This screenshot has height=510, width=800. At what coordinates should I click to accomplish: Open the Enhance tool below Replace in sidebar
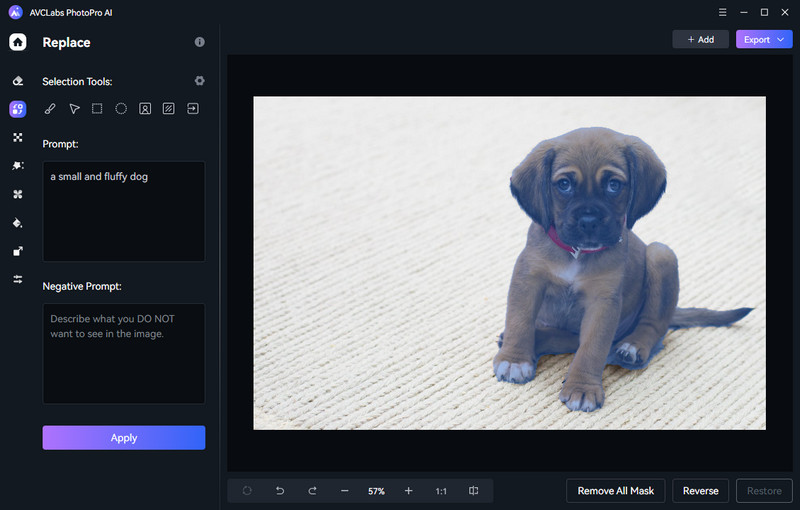pos(18,137)
